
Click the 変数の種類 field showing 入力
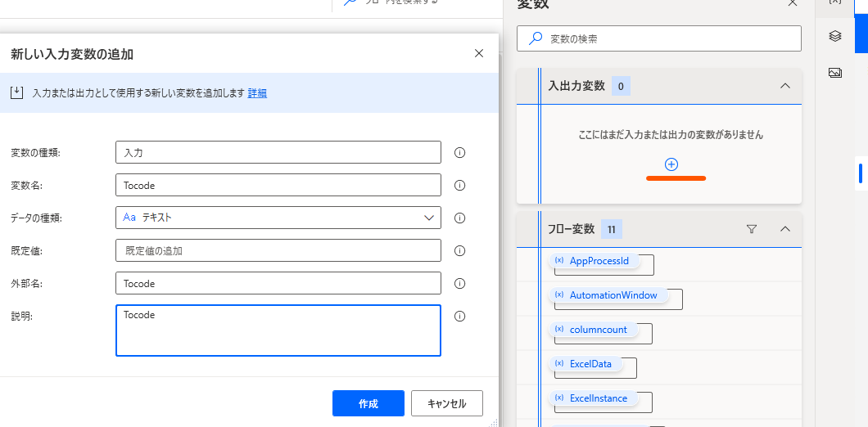click(278, 153)
